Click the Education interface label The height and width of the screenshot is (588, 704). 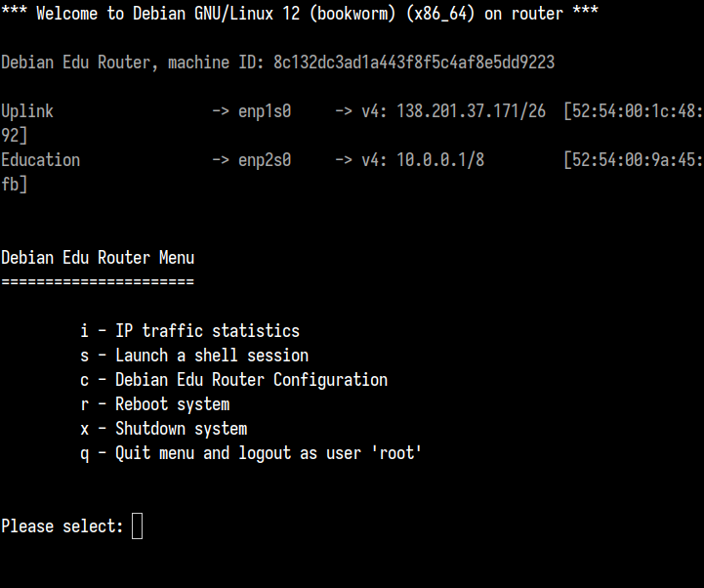[40, 160]
